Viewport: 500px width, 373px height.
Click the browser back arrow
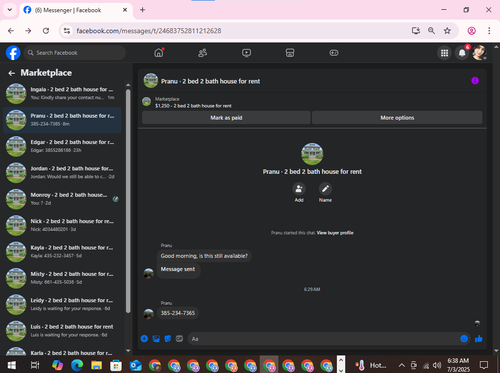click(x=11, y=31)
